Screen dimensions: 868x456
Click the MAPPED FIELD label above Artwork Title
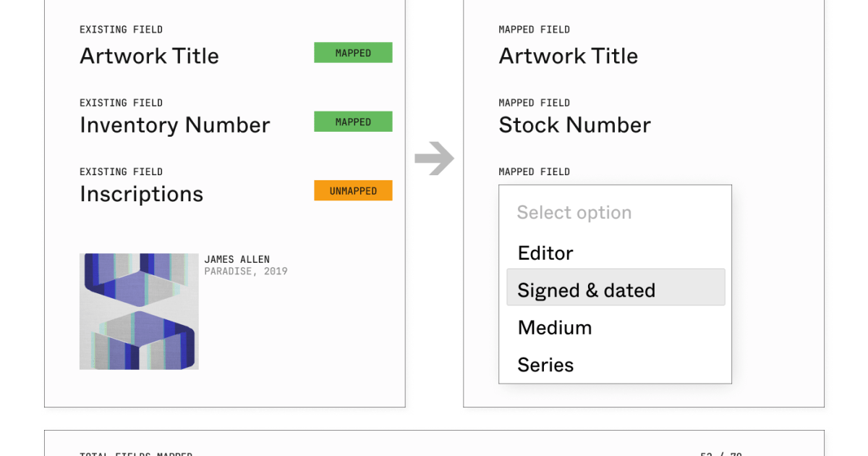(535, 29)
